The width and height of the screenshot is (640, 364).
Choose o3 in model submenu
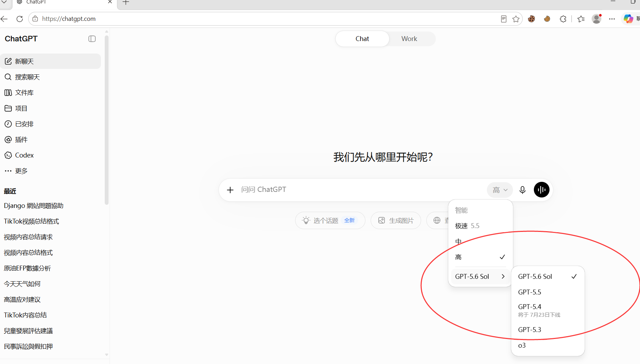click(x=548, y=345)
